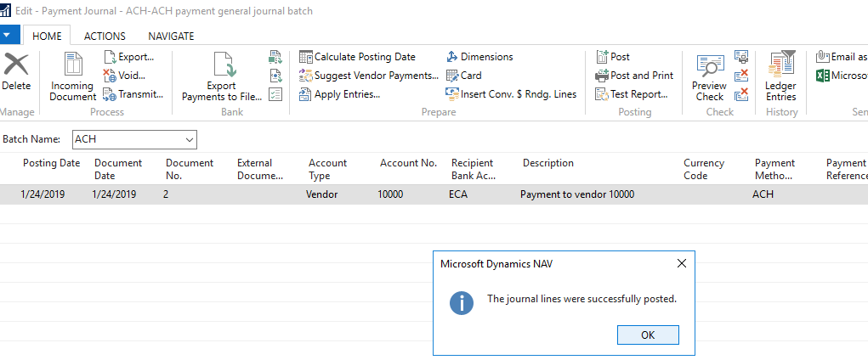This screenshot has height=360, width=868.
Task: Select Document No. cell 2
Action: [x=166, y=194]
